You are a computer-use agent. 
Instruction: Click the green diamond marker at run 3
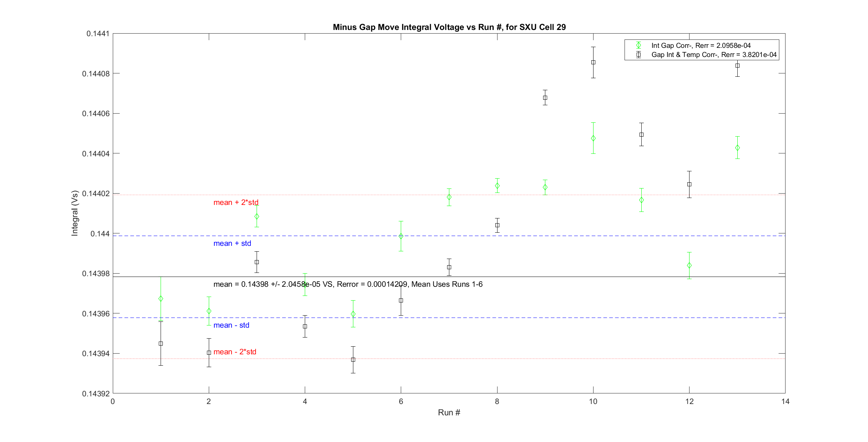click(x=257, y=216)
